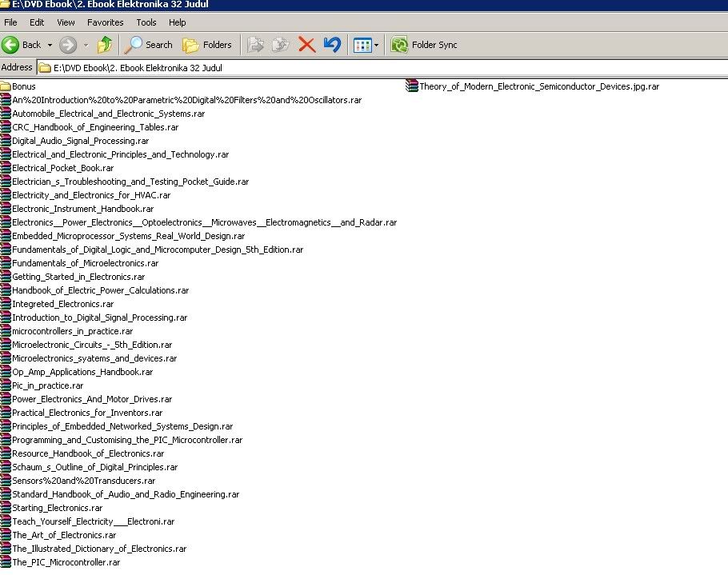The height and width of the screenshot is (575, 728).
Task: Open the Favorites menu
Action: (106, 22)
